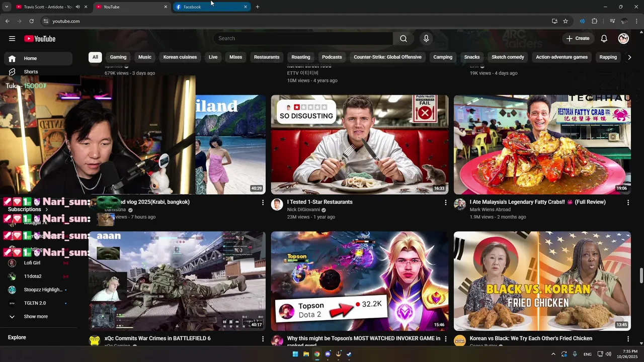644x362 pixels.
Task: Click Nick DiGiovanni channel avatar
Action: pos(277,204)
